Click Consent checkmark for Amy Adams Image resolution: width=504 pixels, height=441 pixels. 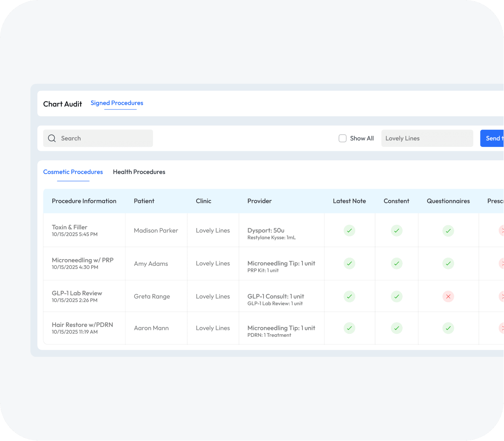pyautogui.click(x=397, y=263)
